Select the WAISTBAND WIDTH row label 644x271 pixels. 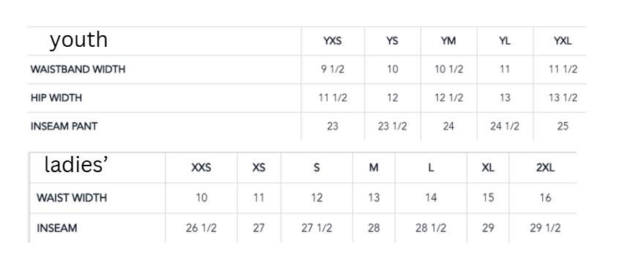tap(78, 69)
